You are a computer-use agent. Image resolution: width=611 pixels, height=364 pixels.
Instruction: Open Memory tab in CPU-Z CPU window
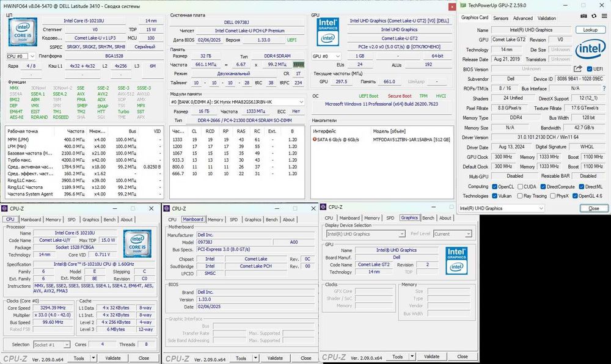click(53, 220)
